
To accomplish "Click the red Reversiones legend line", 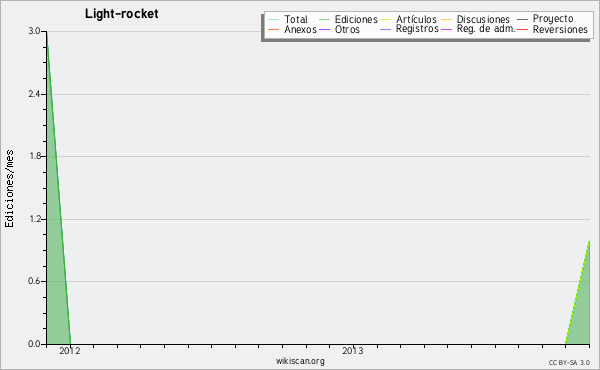I will tap(522, 29).
